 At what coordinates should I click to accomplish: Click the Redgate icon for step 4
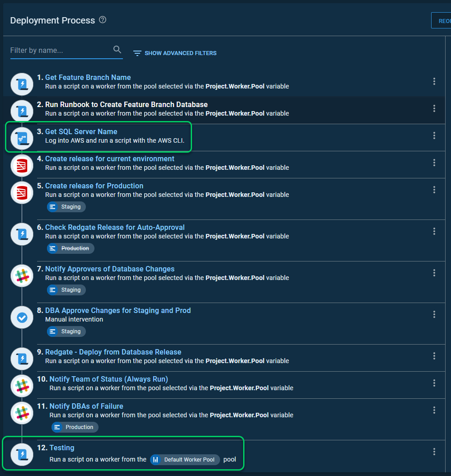[22, 165]
